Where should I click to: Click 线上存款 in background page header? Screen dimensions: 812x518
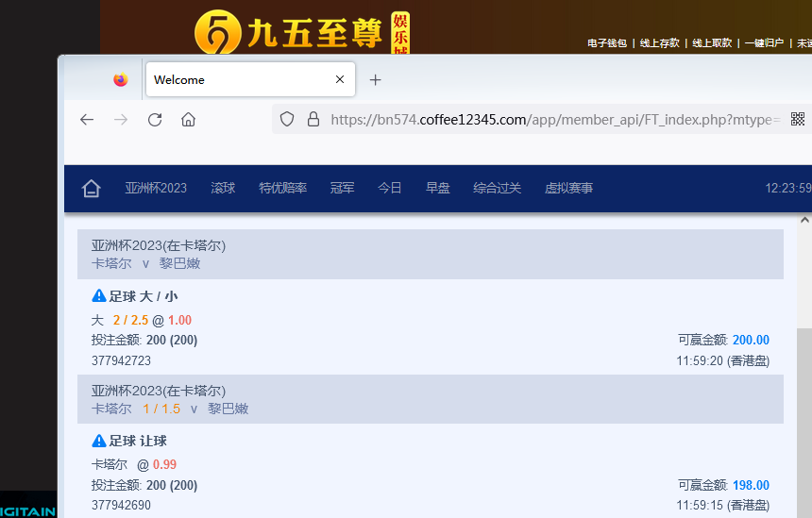click(x=659, y=43)
